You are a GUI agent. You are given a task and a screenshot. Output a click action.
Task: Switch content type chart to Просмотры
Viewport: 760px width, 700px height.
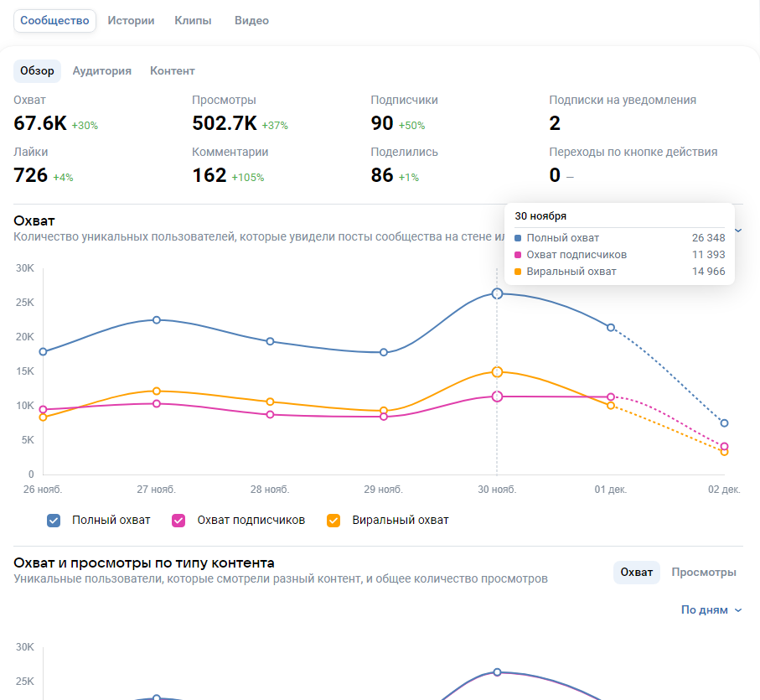[704, 573]
